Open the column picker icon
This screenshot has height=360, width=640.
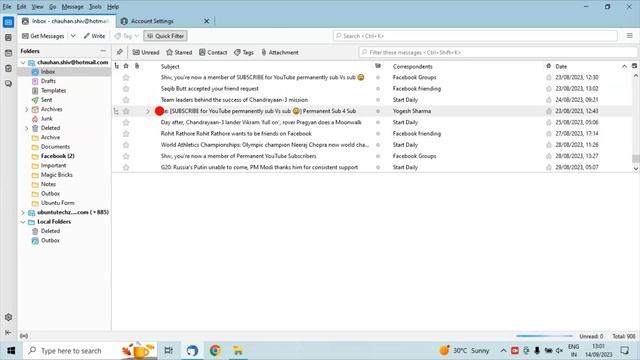[x=634, y=66]
